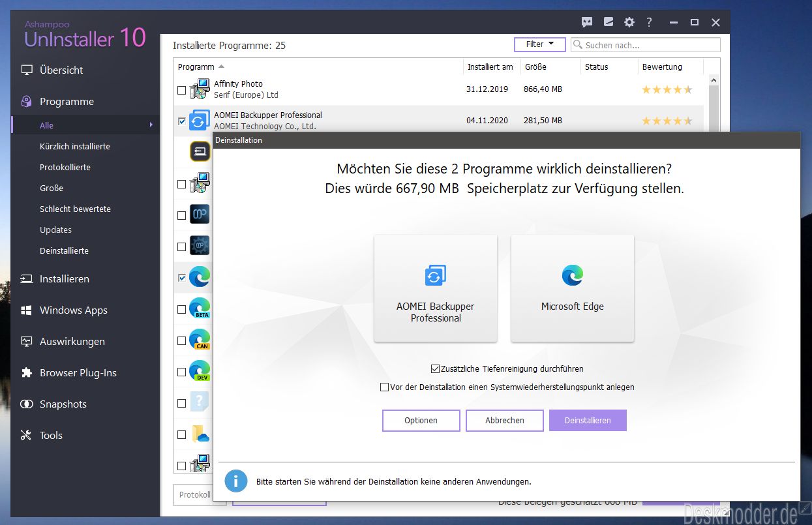Click the Programme box icon in the sidebar

tap(27, 102)
